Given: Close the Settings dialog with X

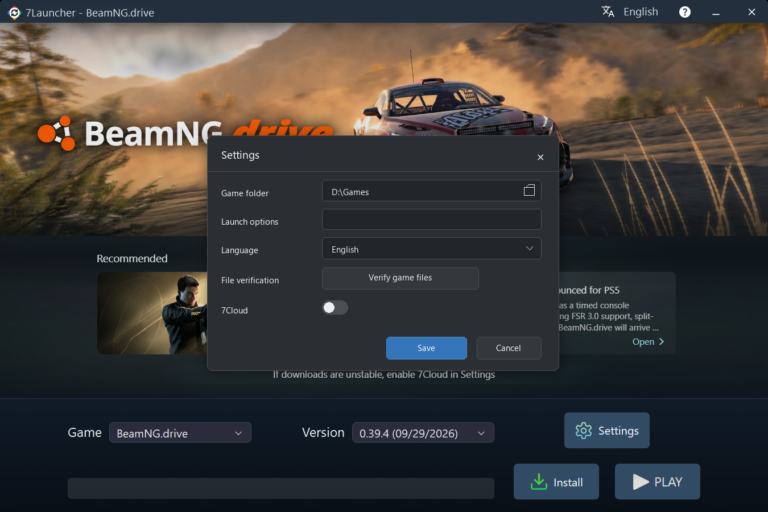Looking at the screenshot, I should 540,157.
